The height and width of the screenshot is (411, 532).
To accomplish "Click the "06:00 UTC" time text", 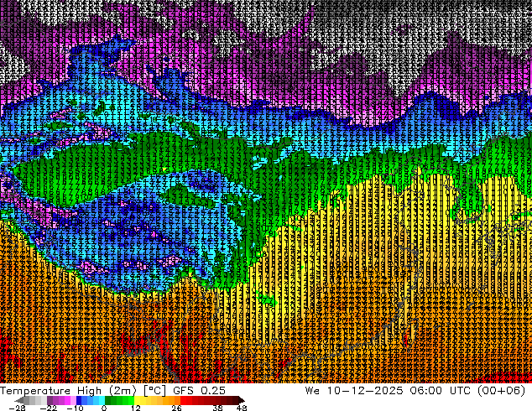I will 440,391.
